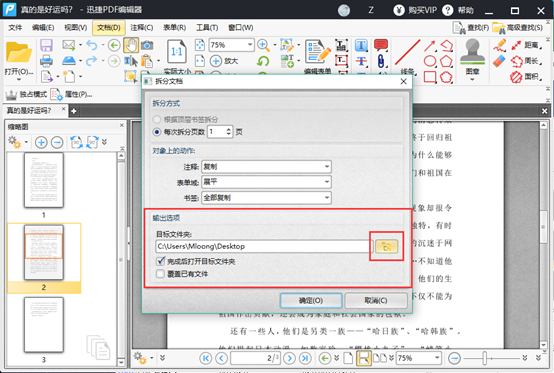Click the zoom slider in bottom bar
This screenshot has height=373, width=554.
[x=485, y=358]
